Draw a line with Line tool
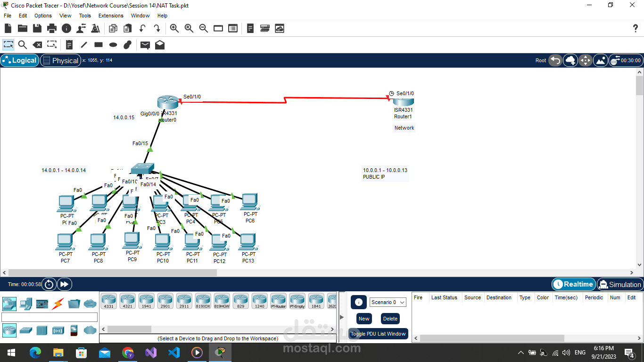This screenshot has height=362, width=644. pos(84,45)
